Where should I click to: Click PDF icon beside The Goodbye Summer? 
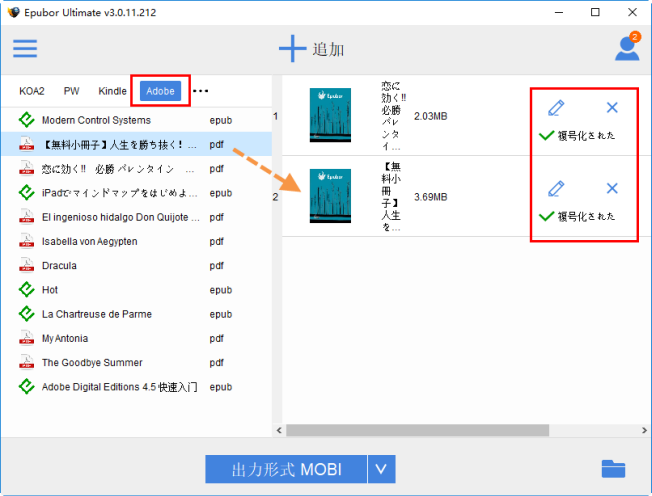27,362
